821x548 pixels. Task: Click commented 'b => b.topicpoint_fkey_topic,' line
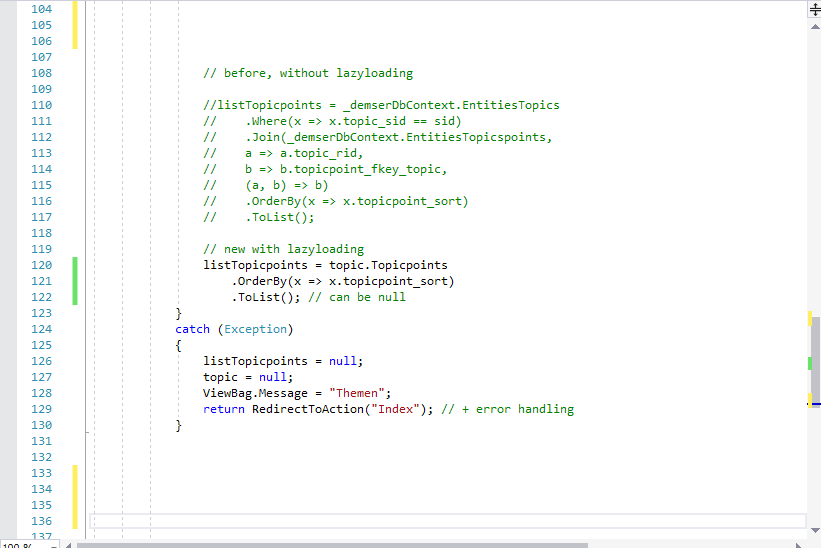tap(346, 169)
